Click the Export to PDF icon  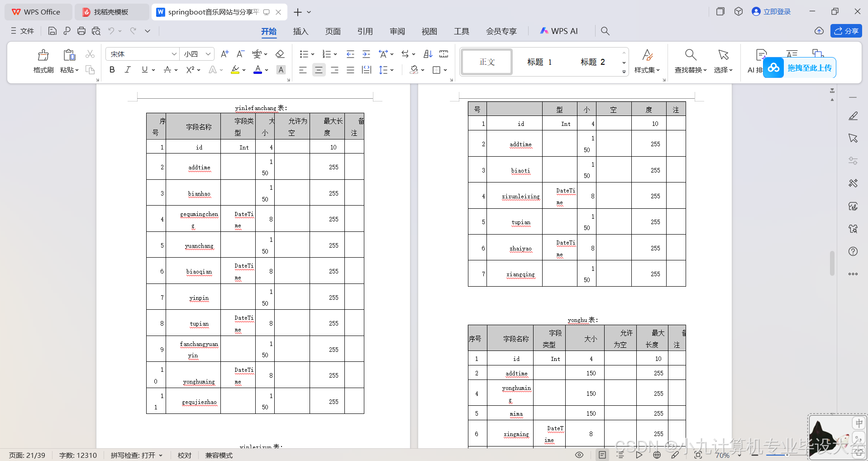(67, 31)
